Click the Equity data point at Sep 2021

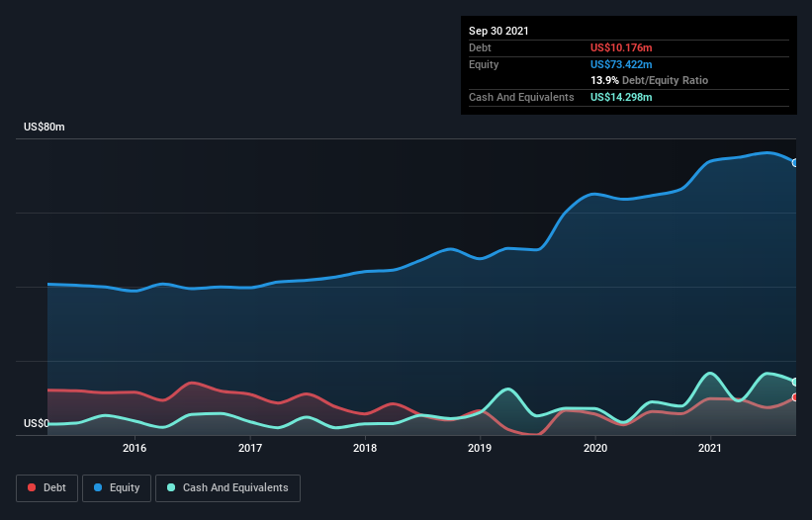tap(795, 163)
